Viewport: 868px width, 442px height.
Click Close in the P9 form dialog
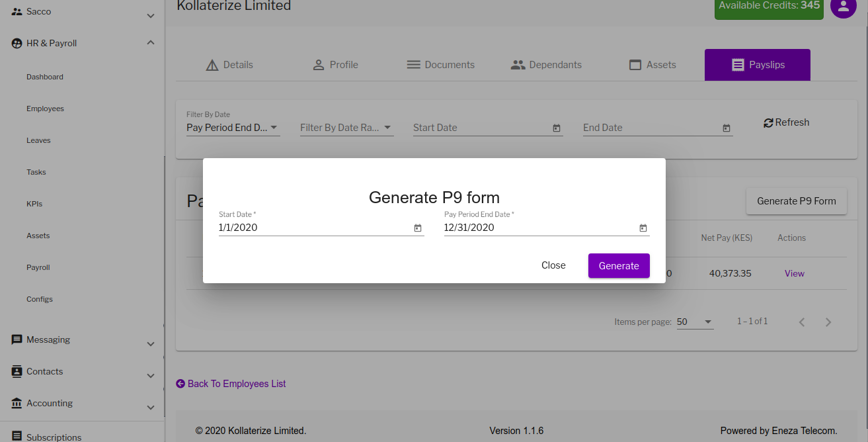pos(553,265)
